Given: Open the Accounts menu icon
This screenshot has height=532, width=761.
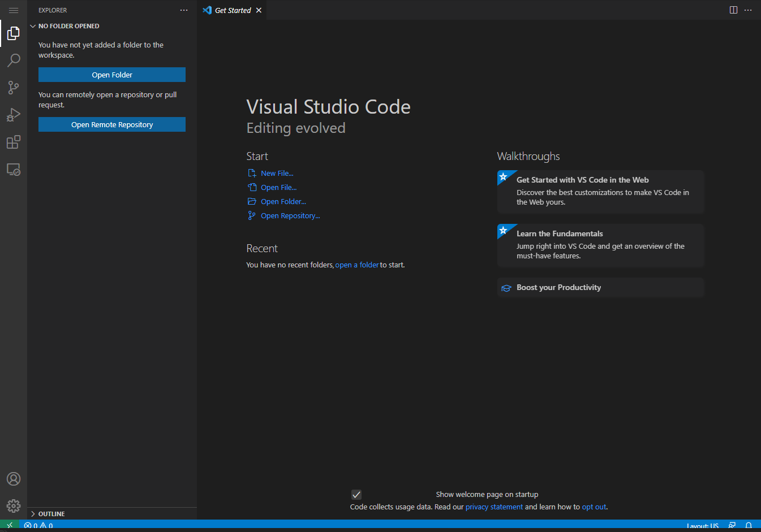Looking at the screenshot, I should pos(14,479).
